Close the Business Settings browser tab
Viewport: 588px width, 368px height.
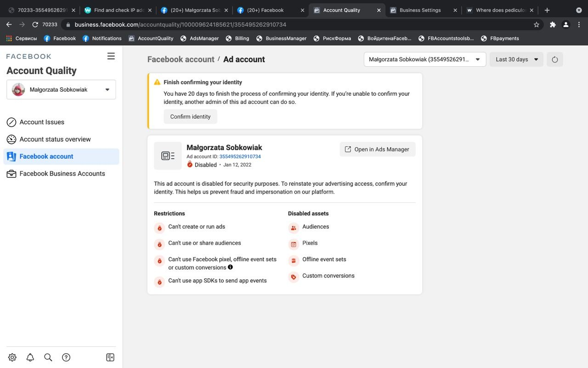click(x=455, y=10)
